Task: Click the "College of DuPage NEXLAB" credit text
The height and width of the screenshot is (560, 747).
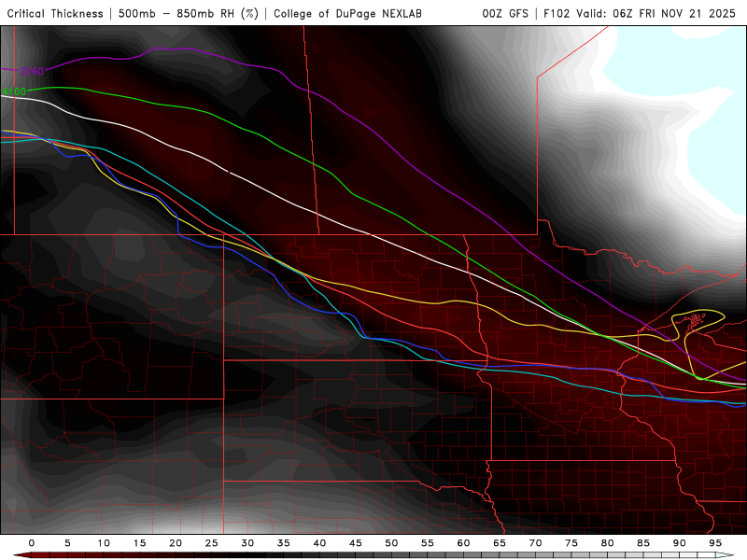Action: (347, 13)
